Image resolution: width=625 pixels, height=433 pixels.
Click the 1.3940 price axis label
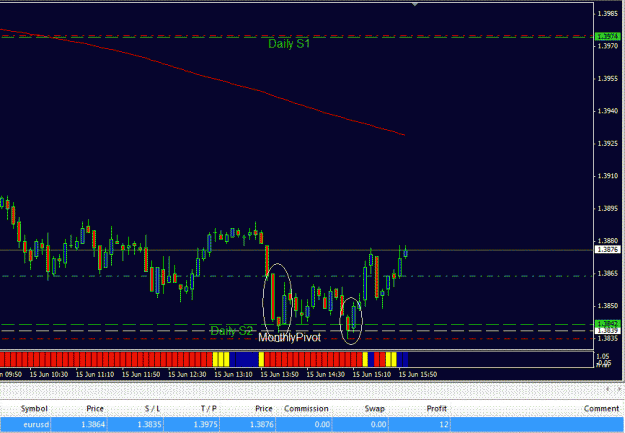608,111
